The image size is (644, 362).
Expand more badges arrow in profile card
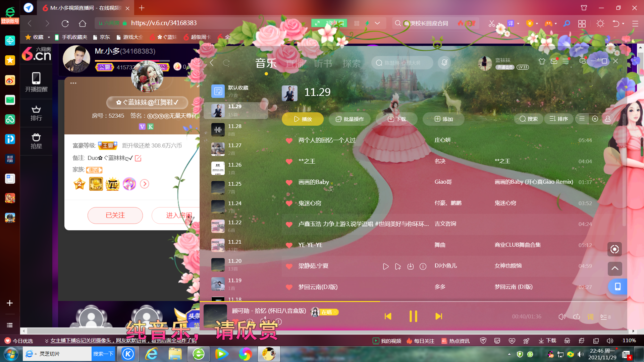point(145,184)
